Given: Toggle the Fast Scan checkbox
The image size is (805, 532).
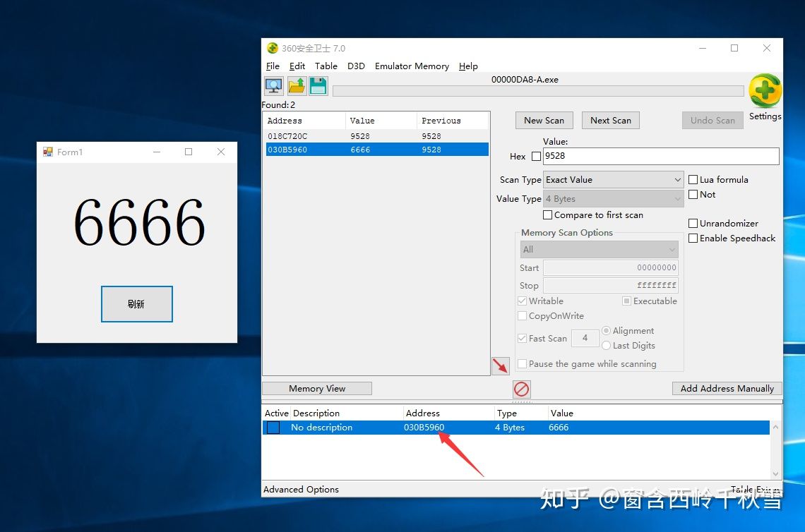Looking at the screenshot, I should tap(522, 338).
